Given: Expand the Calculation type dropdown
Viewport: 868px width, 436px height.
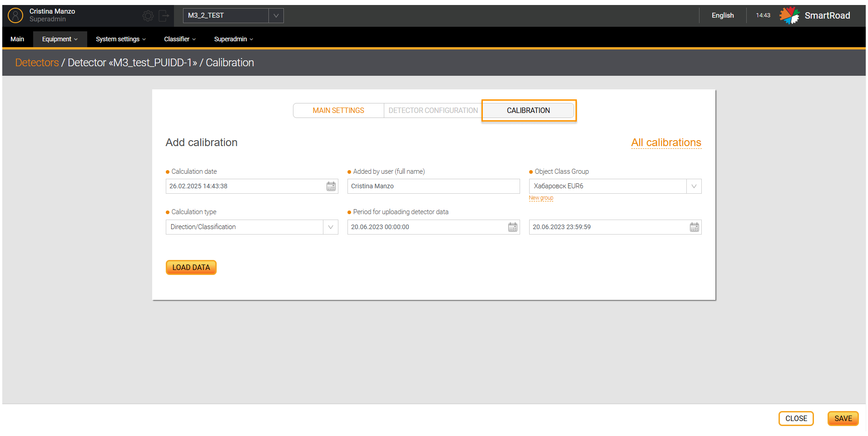Looking at the screenshot, I should coord(330,227).
